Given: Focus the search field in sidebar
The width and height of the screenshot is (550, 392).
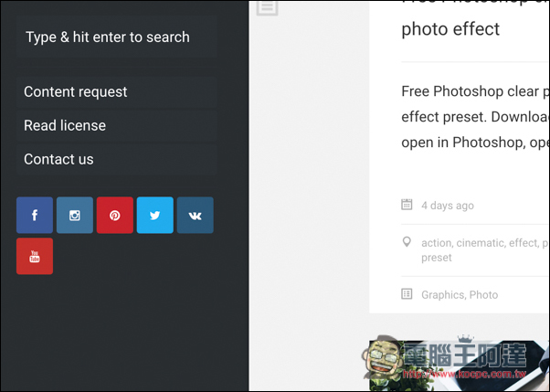Looking at the screenshot, I should (x=116, y=37).
